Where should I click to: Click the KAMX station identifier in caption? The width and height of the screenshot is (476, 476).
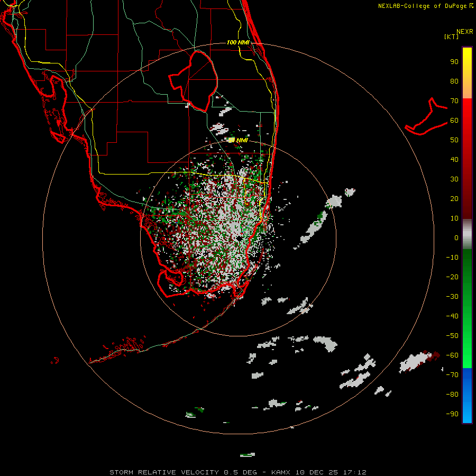[x=281, y=472]
